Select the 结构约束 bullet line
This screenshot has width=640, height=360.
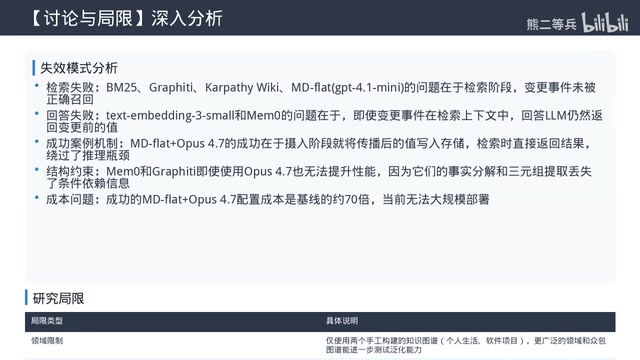coord(318,177)
